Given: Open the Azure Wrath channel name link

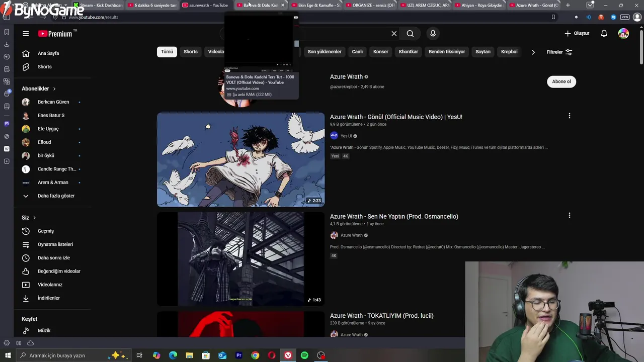Looking at the screenshot, I should (346, 77).
